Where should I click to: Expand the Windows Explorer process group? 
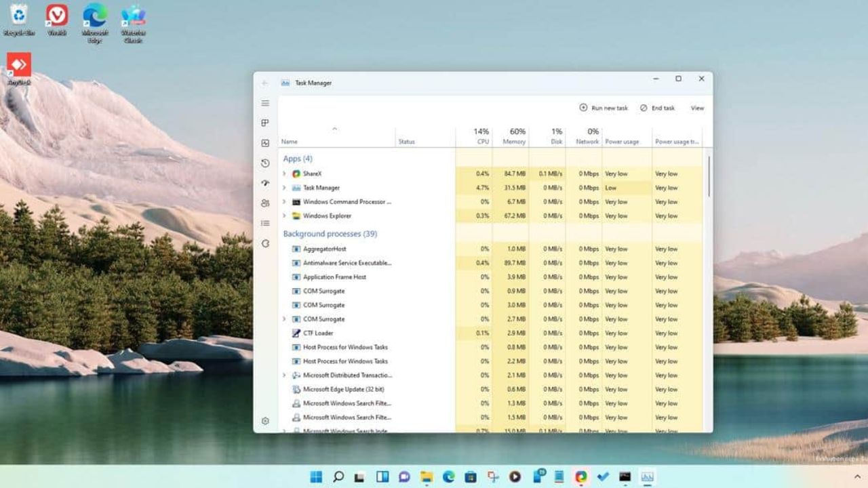click(284, 216)
